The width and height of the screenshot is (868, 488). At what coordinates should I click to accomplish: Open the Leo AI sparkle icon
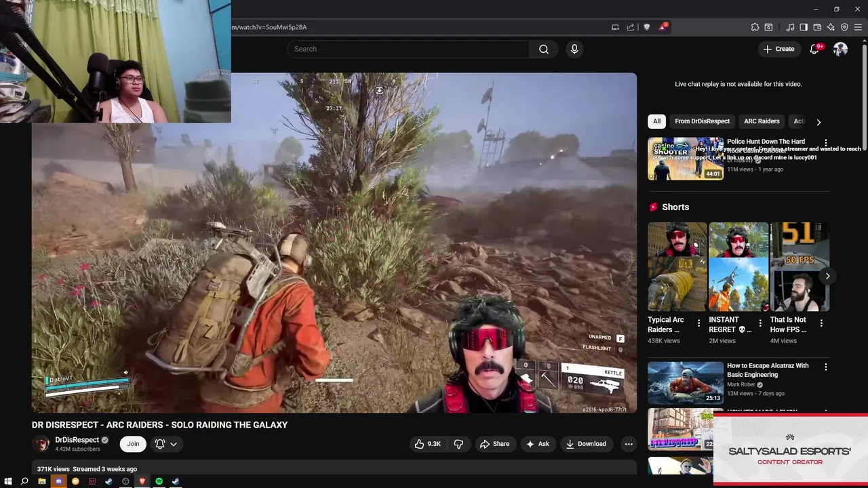(x=831, y=27)
